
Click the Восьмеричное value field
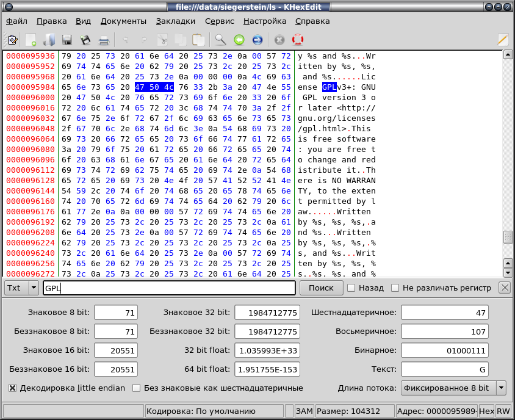click(445, 331)
